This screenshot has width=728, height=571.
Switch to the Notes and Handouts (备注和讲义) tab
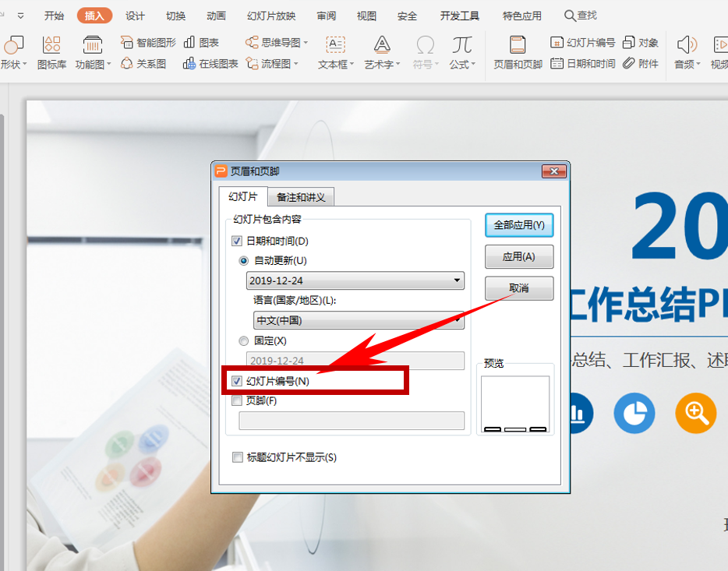pos(301,197)
